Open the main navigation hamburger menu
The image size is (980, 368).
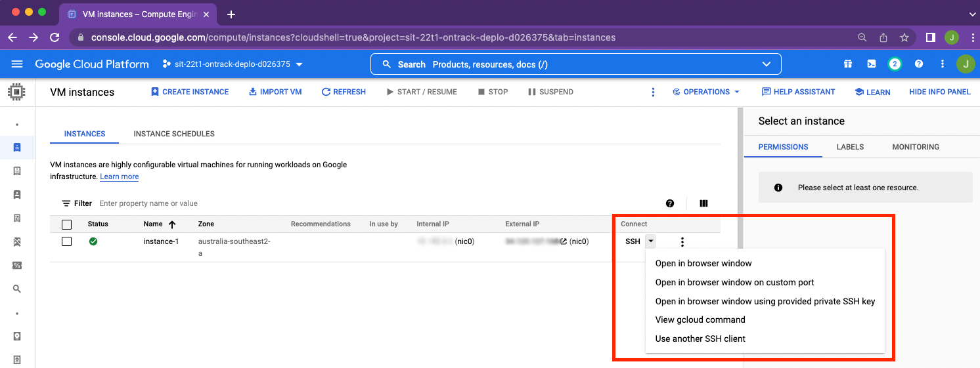click(18, 64)
